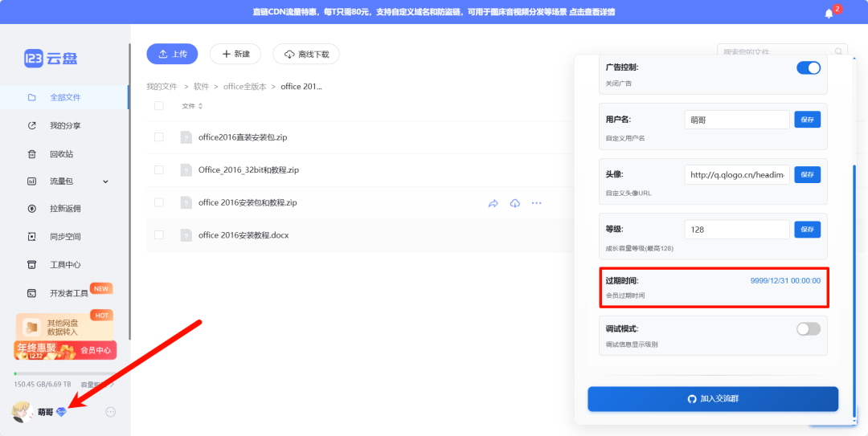The image size is (868, 436).
Task: Select checkbox for office 2016安装包和教程.zip
Action: [x=159, y=202]
